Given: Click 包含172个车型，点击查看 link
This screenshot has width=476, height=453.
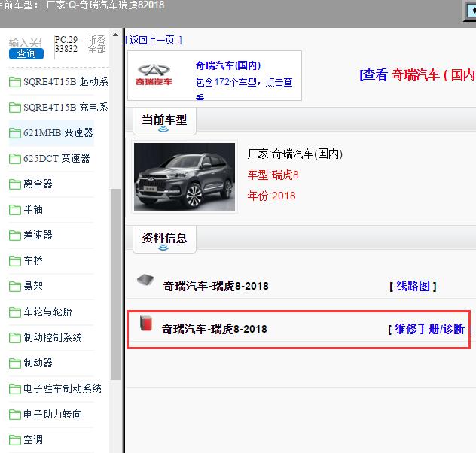Looking at the screenshot, I should [244, 89].
